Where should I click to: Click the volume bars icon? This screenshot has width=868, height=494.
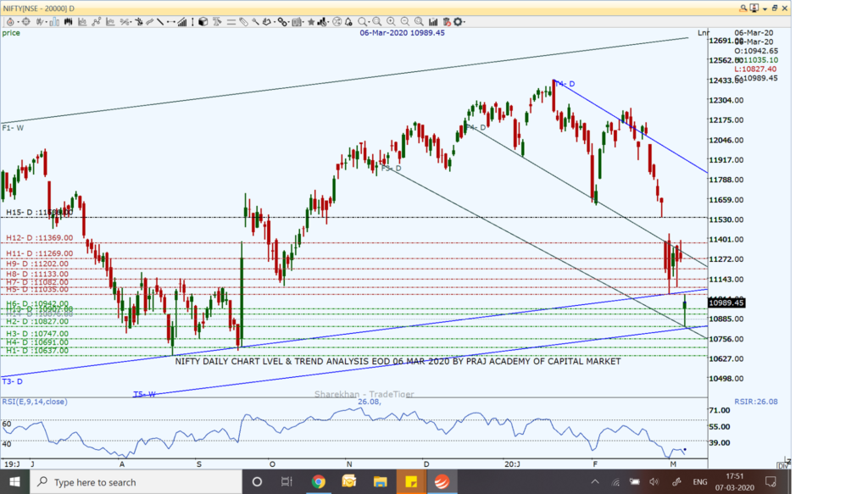[433, 22]
